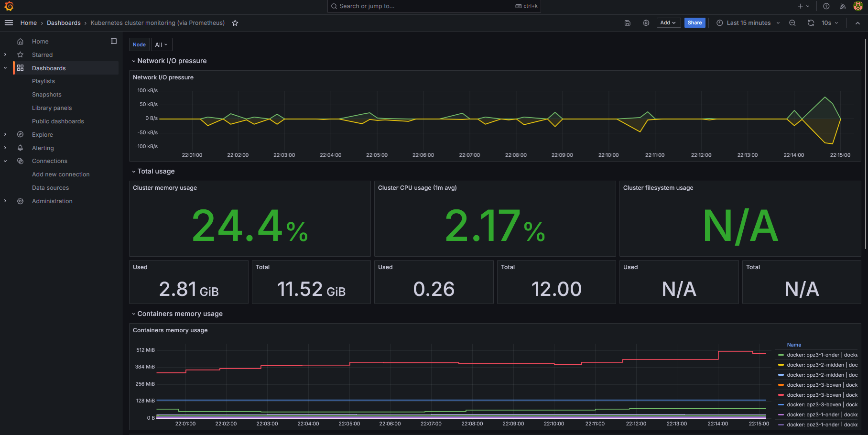
Task: Collapse top controls with chevron-up icon
Action: pyautogui.click(x=858, y=23)
